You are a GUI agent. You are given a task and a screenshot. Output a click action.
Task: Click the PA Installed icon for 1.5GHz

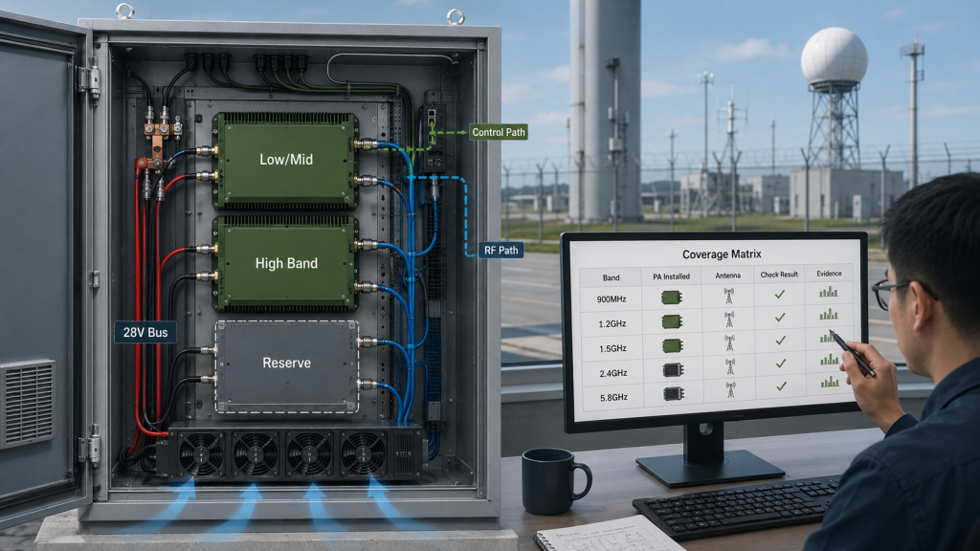(673, 346)
